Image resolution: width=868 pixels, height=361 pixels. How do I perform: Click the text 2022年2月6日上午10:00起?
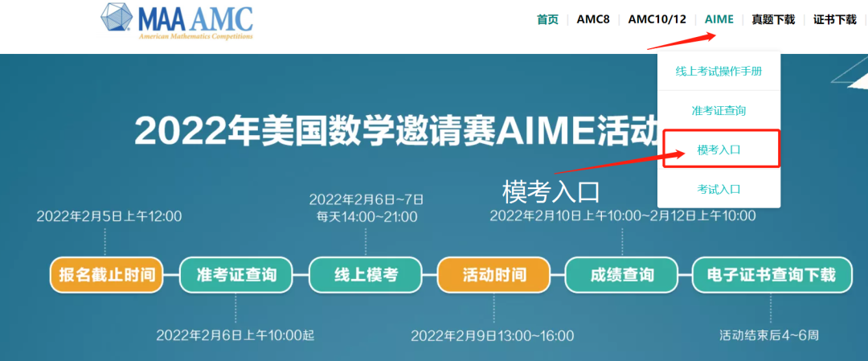pyautogui.click(x=235, y=335)
